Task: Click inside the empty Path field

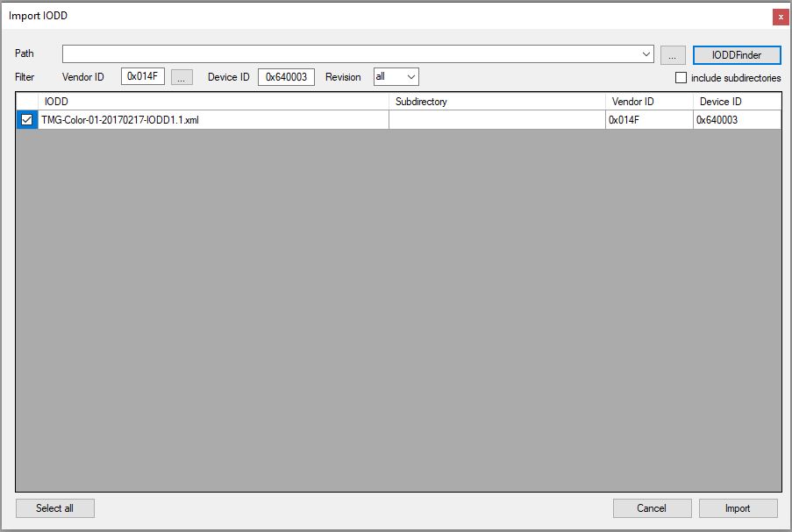Action: point(351,54)
